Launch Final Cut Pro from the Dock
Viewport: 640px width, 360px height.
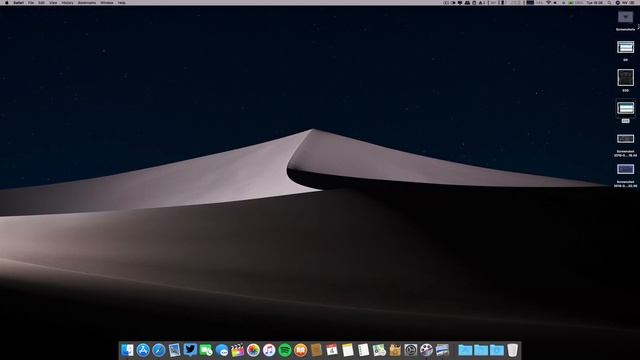(x=237, y=350)
